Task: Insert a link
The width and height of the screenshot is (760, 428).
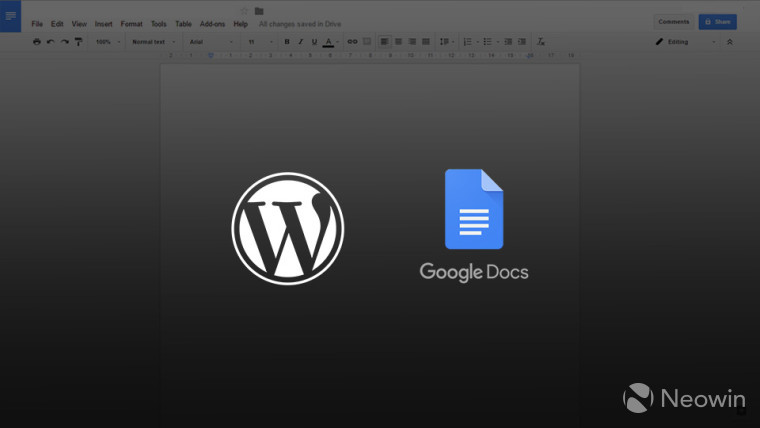Action: [x=352, y=42]
